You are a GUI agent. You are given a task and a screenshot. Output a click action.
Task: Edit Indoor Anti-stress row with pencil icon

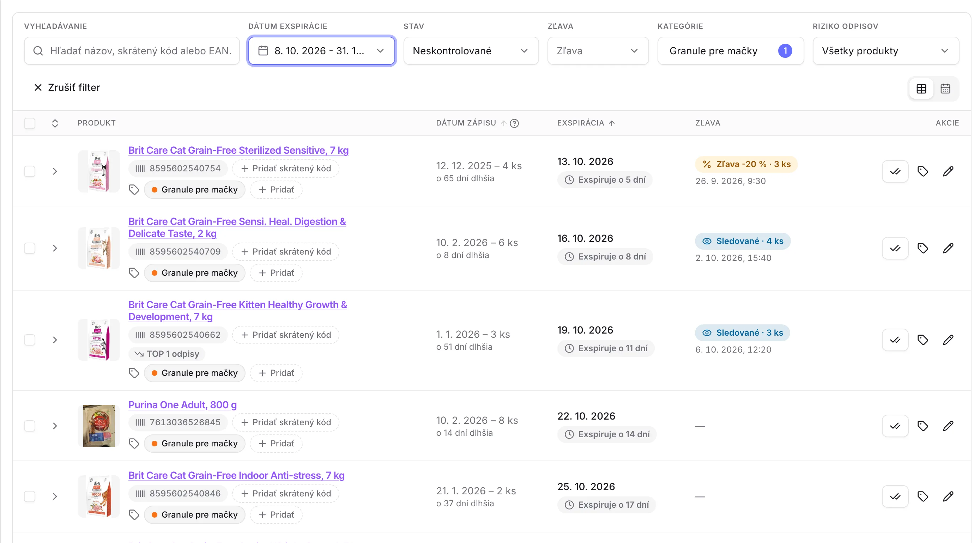click(x=948, y=496)
